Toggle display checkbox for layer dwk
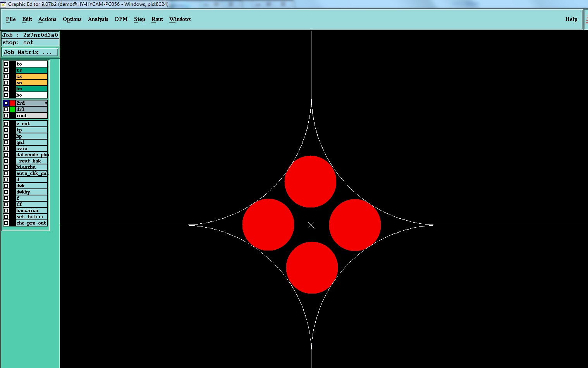 point(6,186)
